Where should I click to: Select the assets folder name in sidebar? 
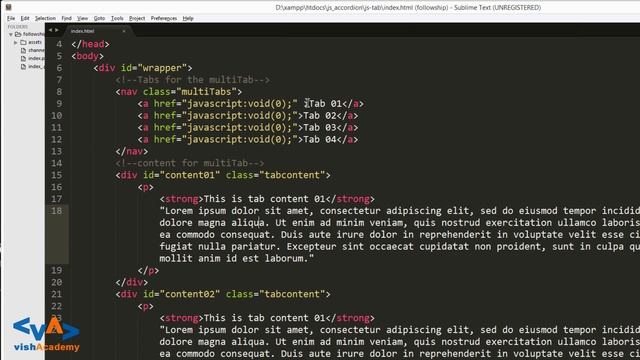[x=35, y=42]
